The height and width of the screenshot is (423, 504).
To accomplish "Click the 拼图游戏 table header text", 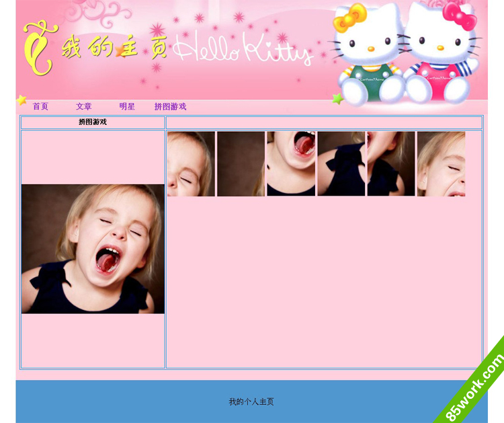I will click(x=93, y=122).
